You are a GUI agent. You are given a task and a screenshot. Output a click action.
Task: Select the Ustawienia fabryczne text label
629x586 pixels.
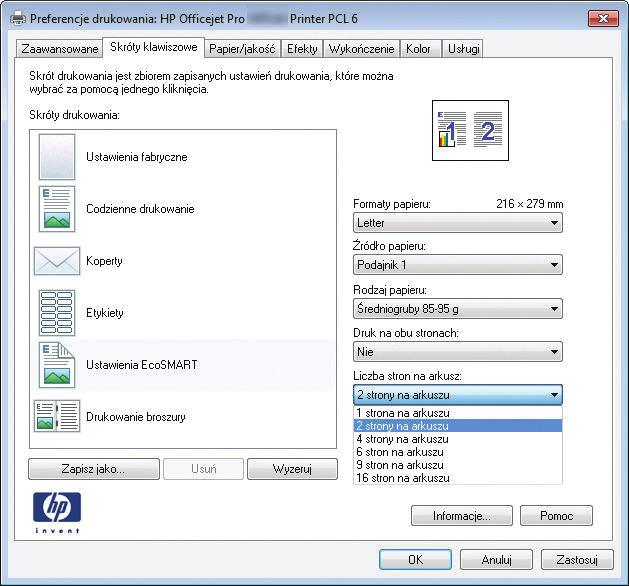pos(137,157)
